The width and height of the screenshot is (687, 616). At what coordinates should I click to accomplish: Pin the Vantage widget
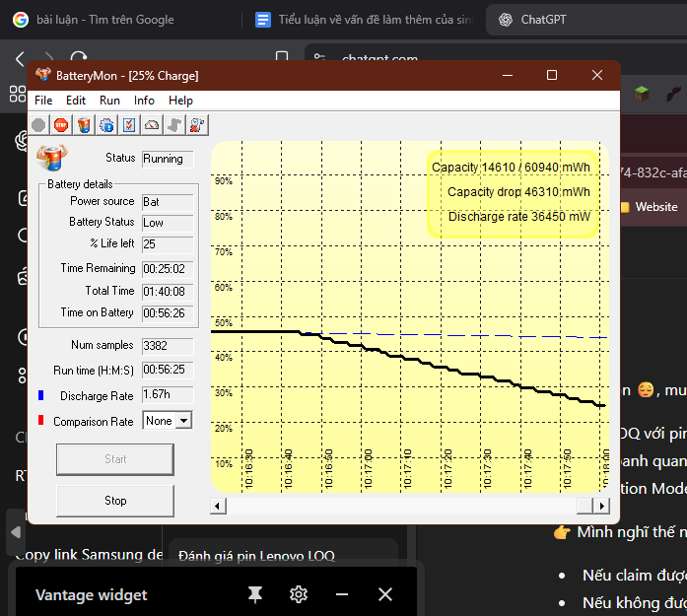click(x=255, y=594)
